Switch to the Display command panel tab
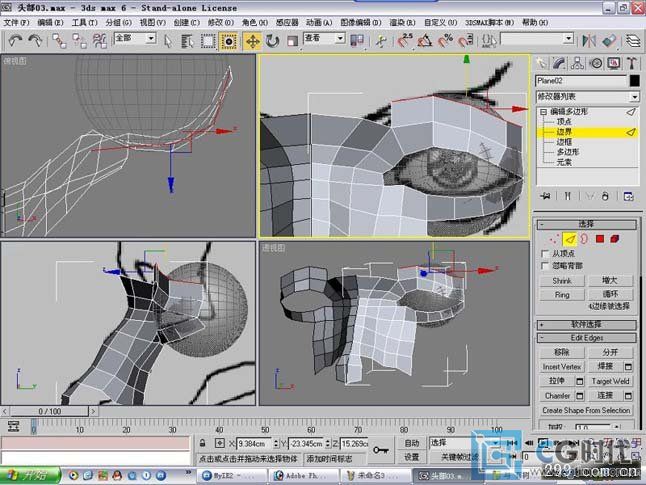Image resolution: width=646 pixels, height=485 pixels. (x=614, y=63)
